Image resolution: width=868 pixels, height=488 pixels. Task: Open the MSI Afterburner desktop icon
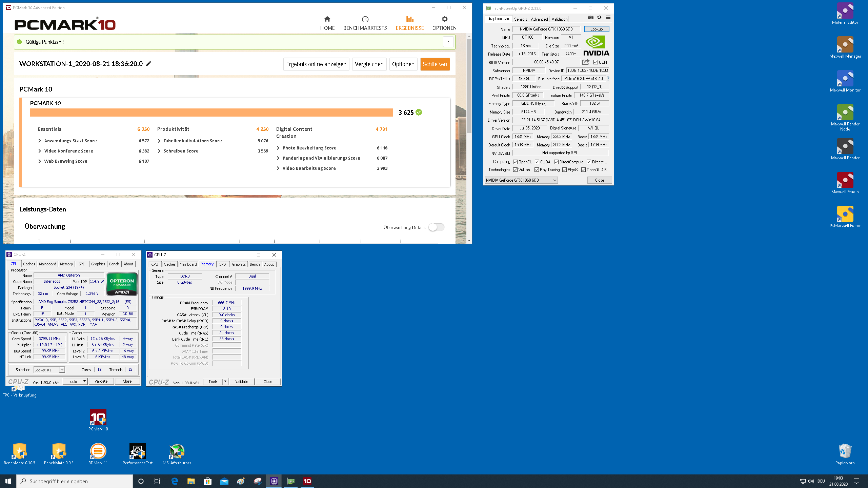pyautogui.click(x=177, y=454)
